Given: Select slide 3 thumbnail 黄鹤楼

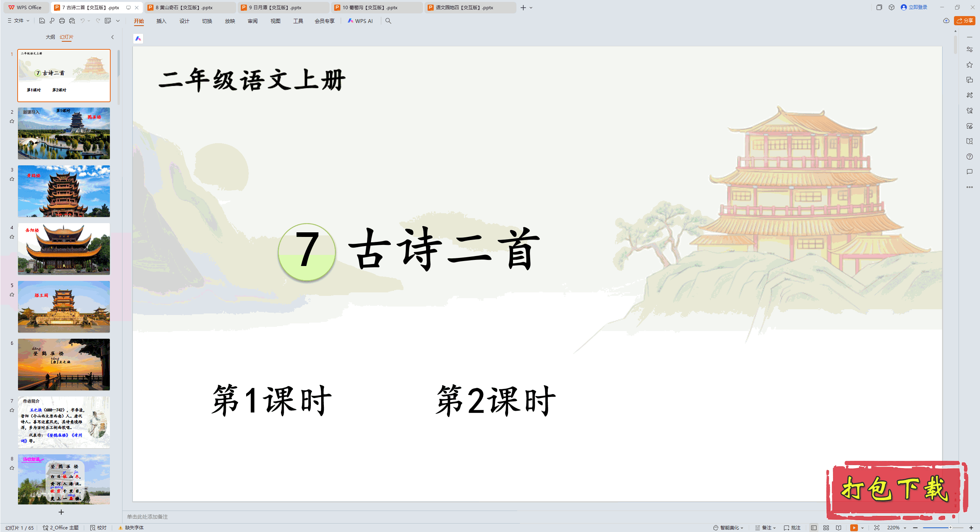Looking at the screenshot, I should 64,191.
